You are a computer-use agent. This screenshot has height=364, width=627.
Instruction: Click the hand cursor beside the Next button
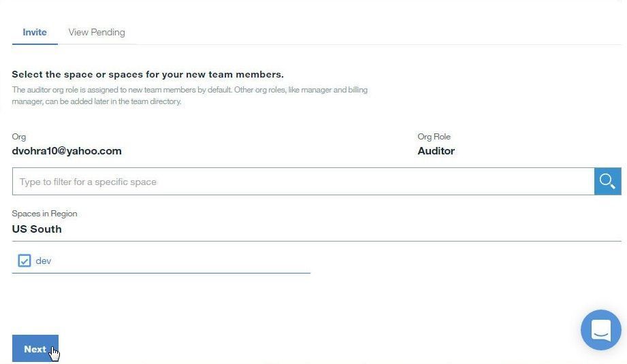pos(54,354)
